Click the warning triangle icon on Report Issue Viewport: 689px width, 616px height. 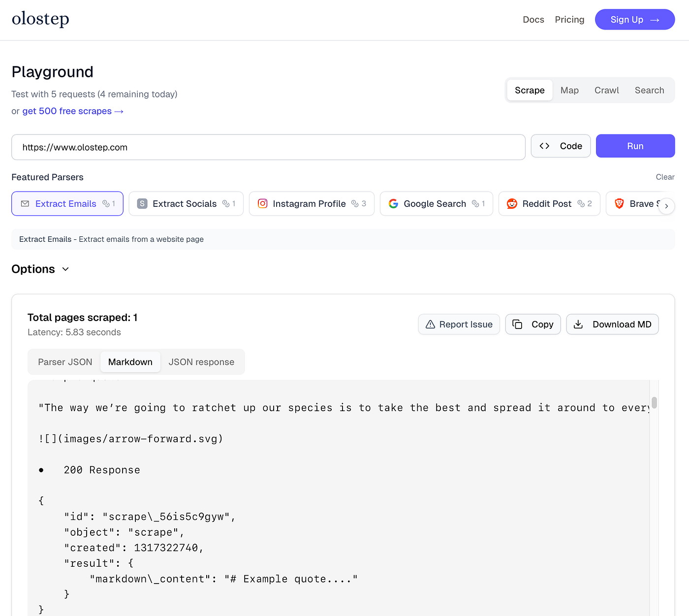(430, 324)
